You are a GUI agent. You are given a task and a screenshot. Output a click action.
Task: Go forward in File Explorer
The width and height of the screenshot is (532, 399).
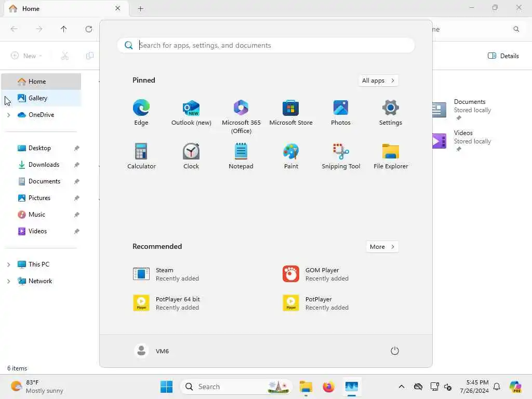(39, 29)
